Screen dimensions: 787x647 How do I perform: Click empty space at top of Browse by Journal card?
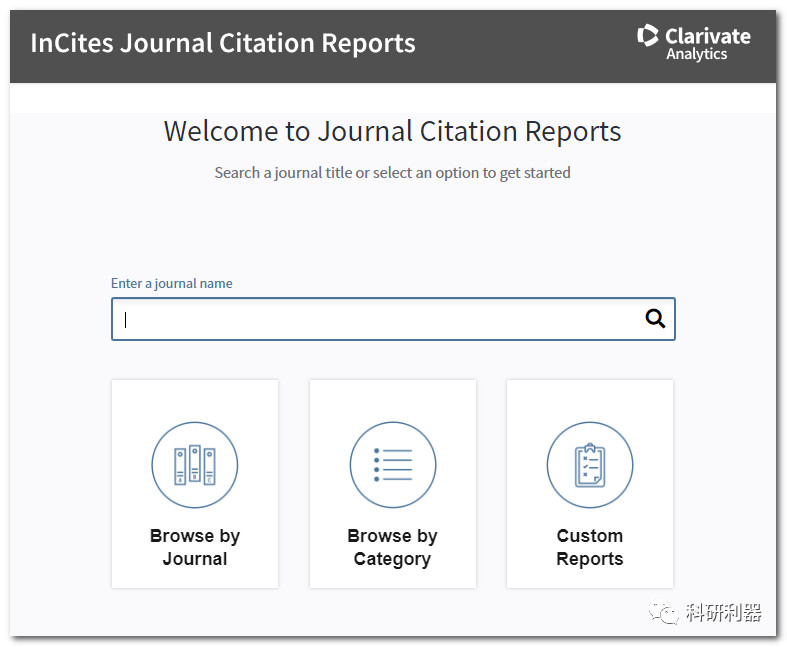pyautogui.click(x=195, y=398)
